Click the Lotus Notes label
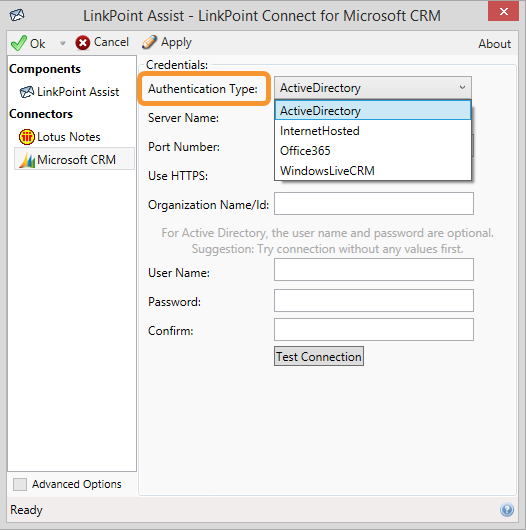Image resolution: width=526 pixels, height=530 pixels. pos(69,137)
